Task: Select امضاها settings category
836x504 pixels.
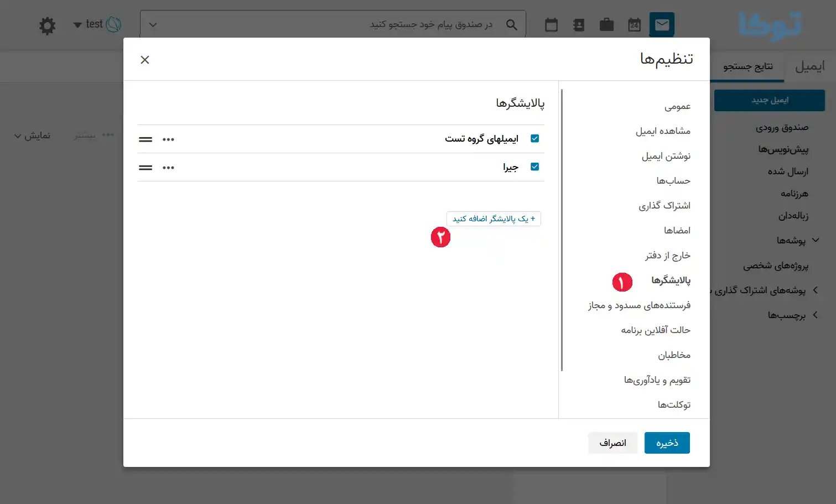Action: pyautogui.click(x=677, y=231)
